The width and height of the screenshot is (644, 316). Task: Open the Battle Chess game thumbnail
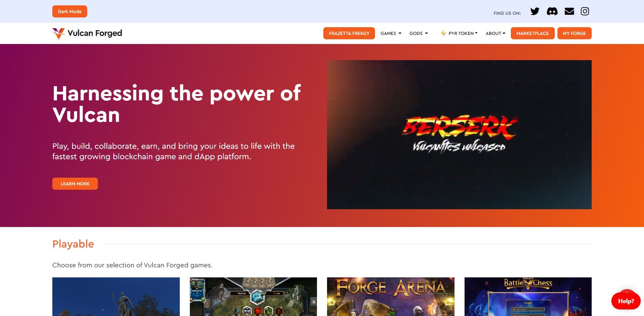pyautogui.click(x=528, y=297)
